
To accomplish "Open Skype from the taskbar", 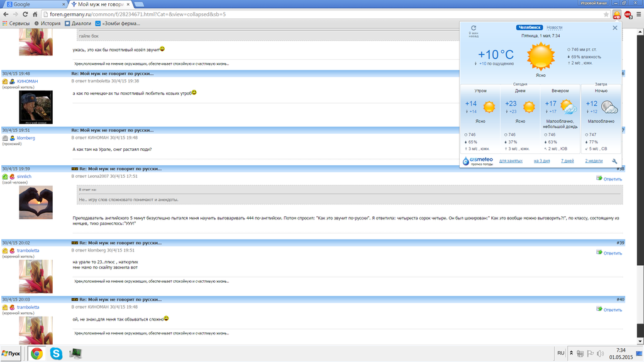I will click(56, 353).
